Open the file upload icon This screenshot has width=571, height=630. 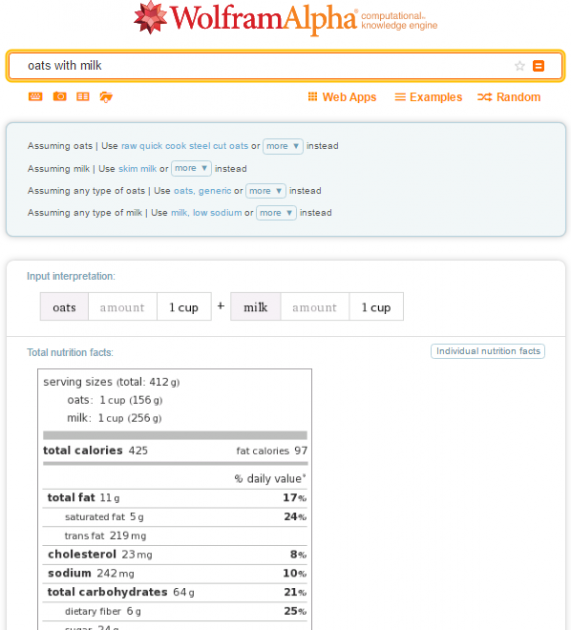[106, 97]
